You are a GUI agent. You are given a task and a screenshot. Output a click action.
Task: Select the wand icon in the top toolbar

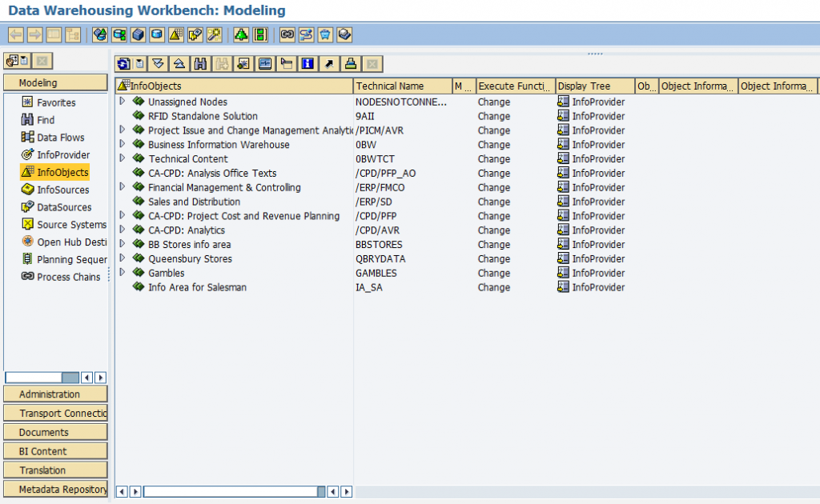pos(214,34)
